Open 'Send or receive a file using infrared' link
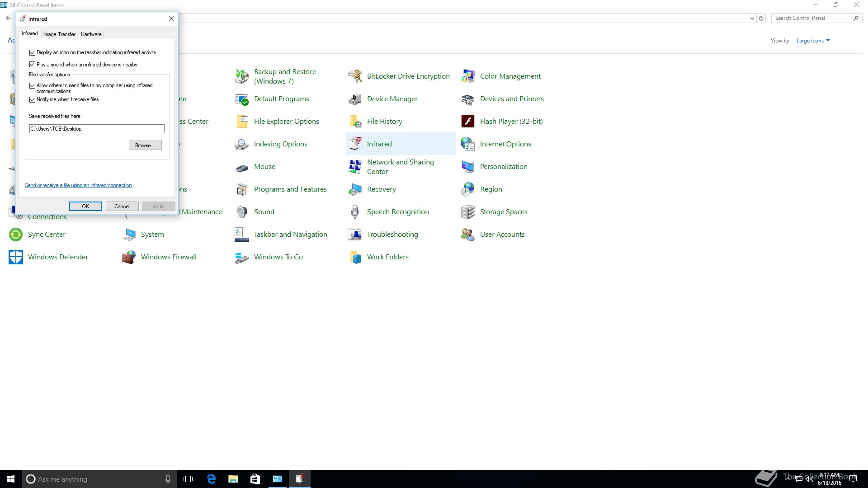 click(78, 185)
